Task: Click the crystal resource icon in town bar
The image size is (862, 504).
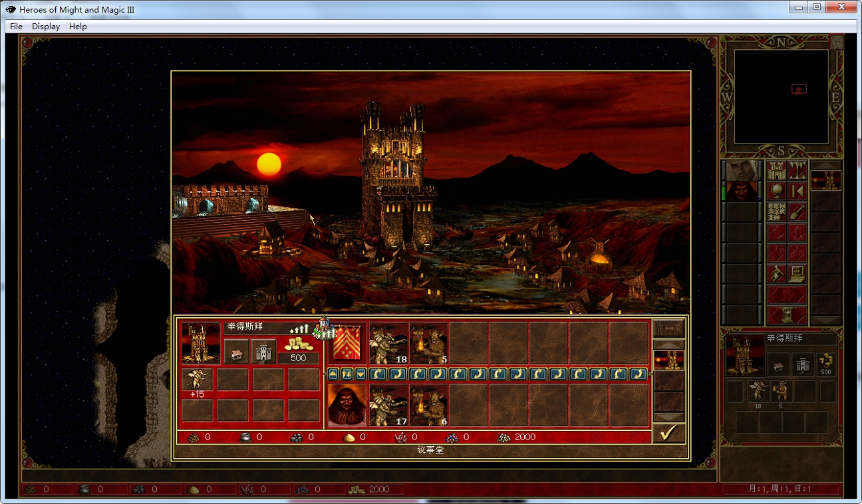Action: 400,437
